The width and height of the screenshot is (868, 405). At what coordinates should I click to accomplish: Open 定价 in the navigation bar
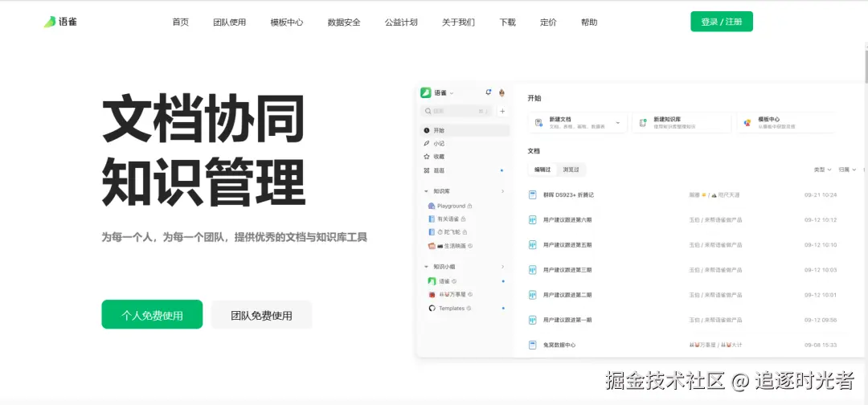pos(549,22)
